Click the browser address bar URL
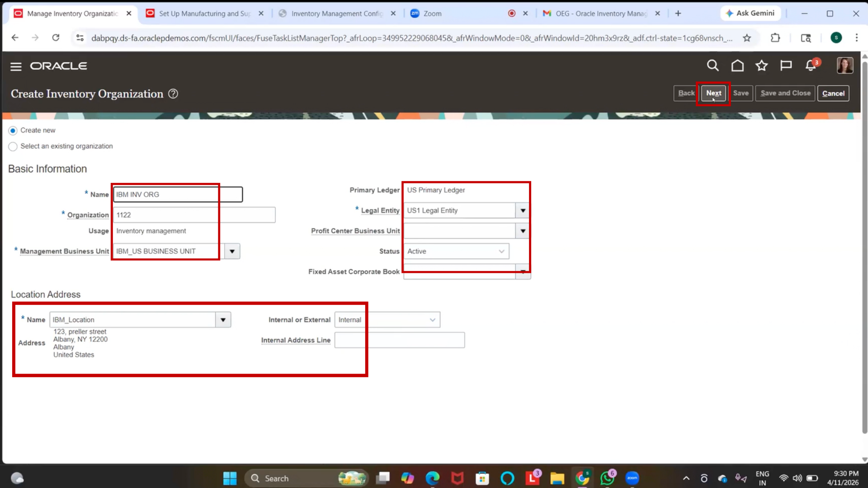868x488 pixels. (x=411, y=38)
